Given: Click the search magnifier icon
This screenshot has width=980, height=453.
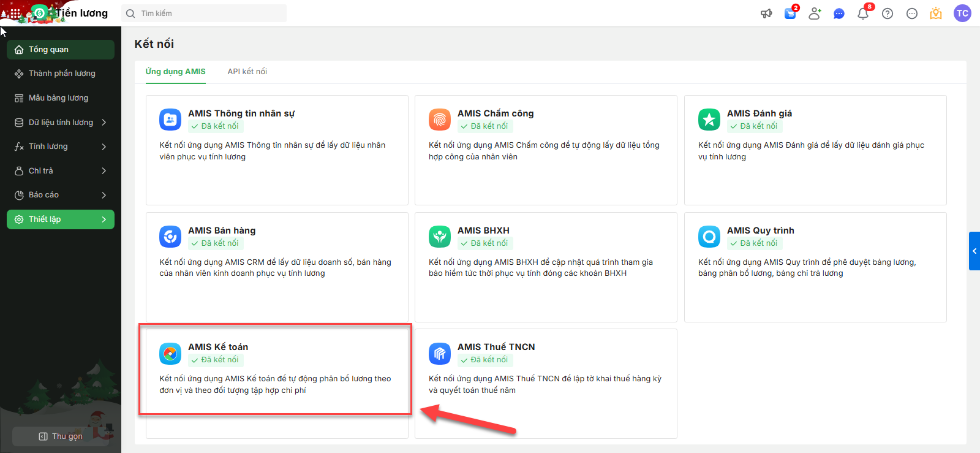Looking at the screenshot, I should [130, 13].
